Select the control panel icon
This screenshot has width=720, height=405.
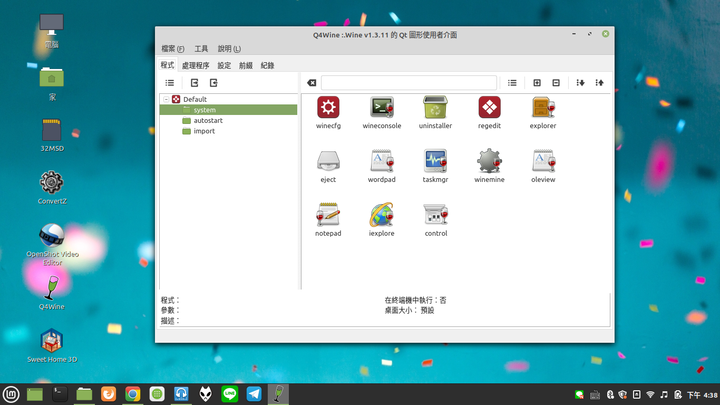point(435,215)
